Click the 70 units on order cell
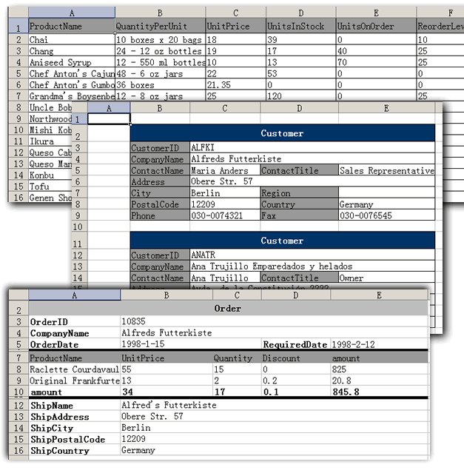464x476 pixels. tap(376, 62)
